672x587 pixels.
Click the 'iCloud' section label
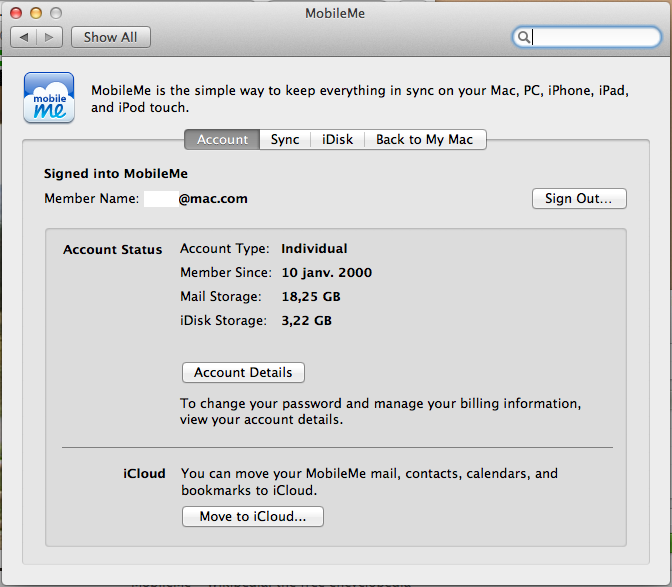coord(144,473)
